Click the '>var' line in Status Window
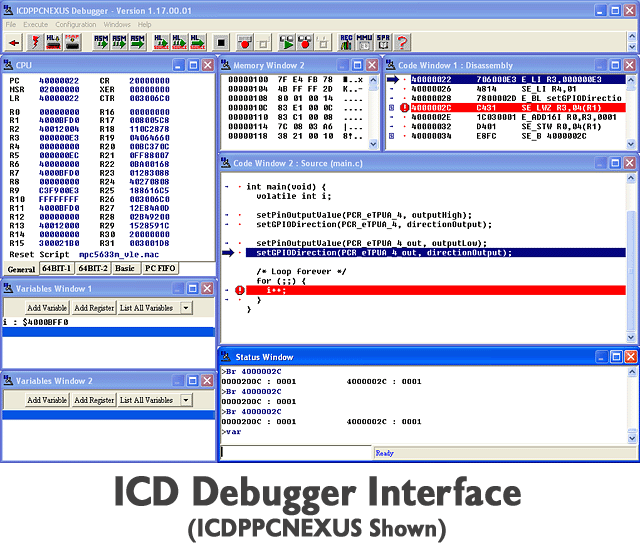 [x=231, y=432]
